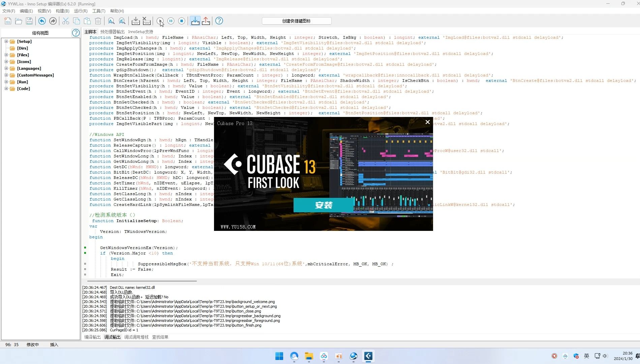The width and height of the screenshot is (640, 364).
Task: Click the highlighted import arrow toolbar icon
Action: 195,21
